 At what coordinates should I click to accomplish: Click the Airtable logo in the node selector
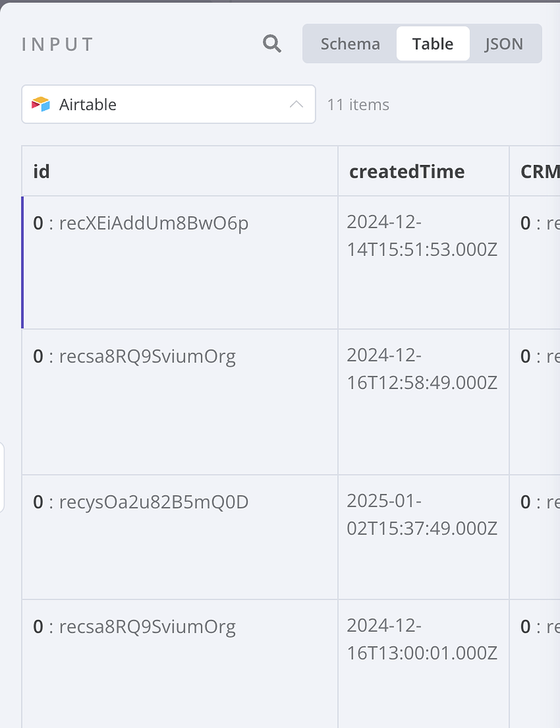tap(43, 104)
